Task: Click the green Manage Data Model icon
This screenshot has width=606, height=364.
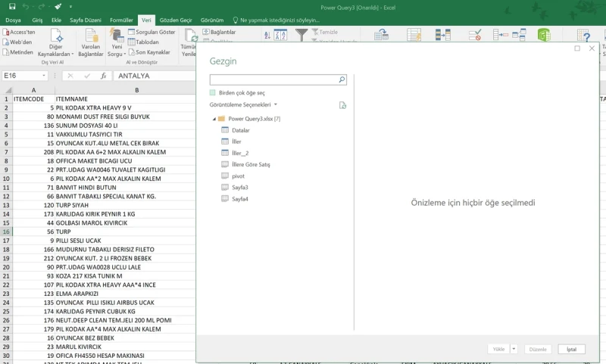Action: tap(544, 35)
